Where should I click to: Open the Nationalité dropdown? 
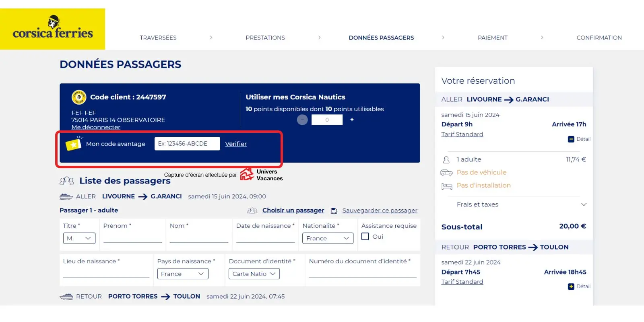[328, 238]
